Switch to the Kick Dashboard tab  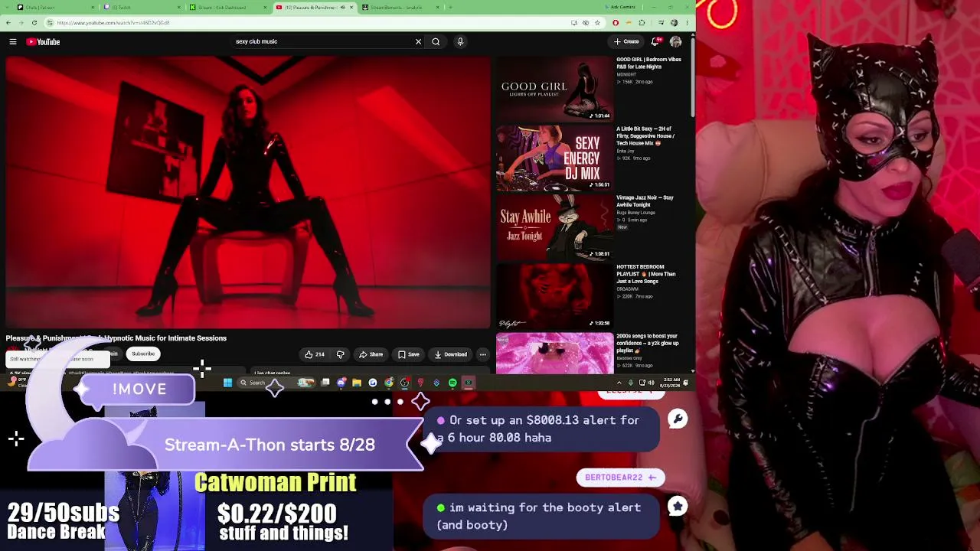(x=228, y=8)
